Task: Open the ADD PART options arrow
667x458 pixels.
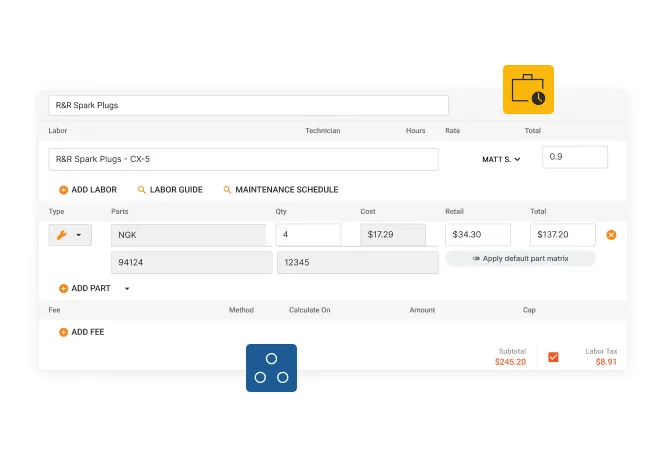Action: 127,289
